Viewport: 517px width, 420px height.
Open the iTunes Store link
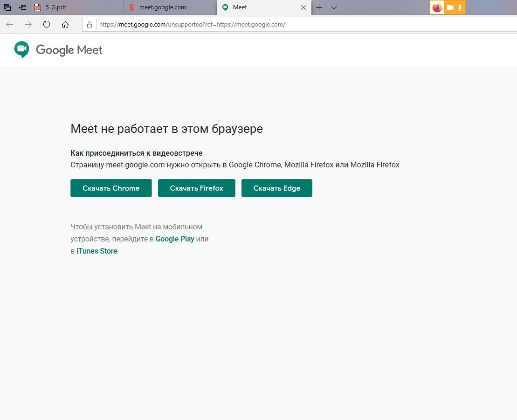pyautogui.click(x=97, y=251)
